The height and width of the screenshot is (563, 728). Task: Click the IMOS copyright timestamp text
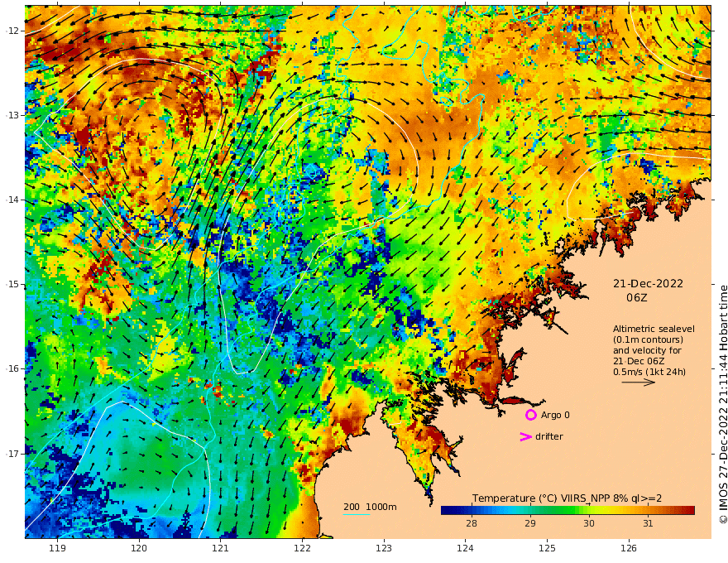pyautogui.click(x=723, y=404)
